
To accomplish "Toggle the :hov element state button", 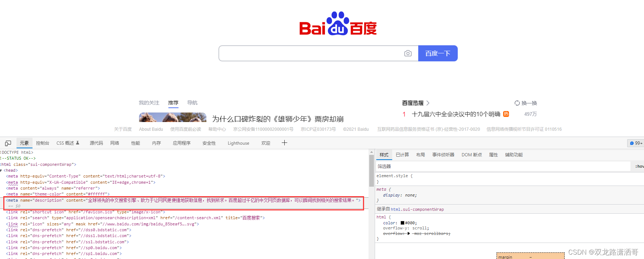I will click(640, 166).
